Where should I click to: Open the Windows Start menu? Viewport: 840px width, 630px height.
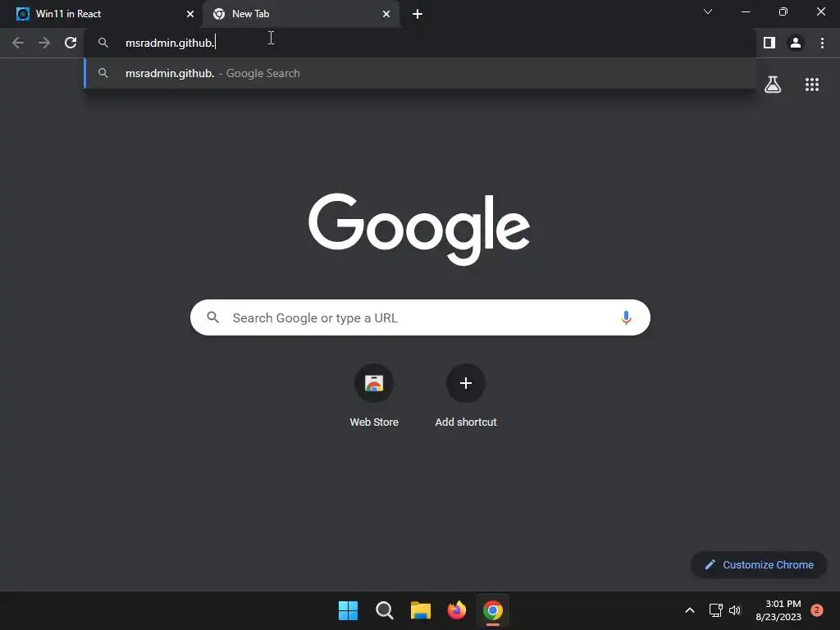pos(348,610)
